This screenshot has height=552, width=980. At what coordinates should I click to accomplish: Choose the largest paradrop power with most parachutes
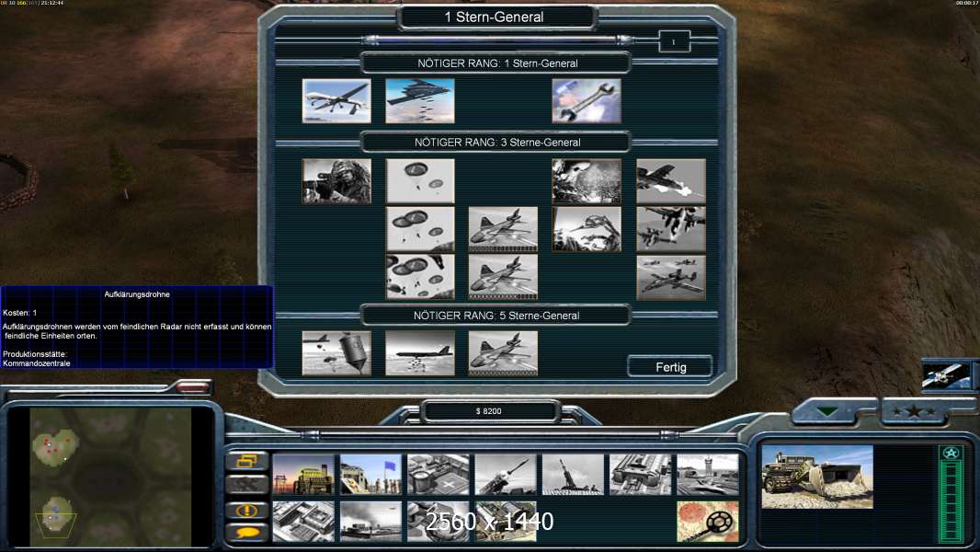420,277
